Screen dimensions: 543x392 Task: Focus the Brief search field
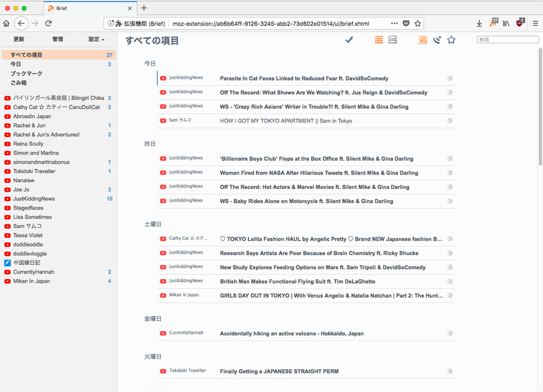click(x=507, y=39)
